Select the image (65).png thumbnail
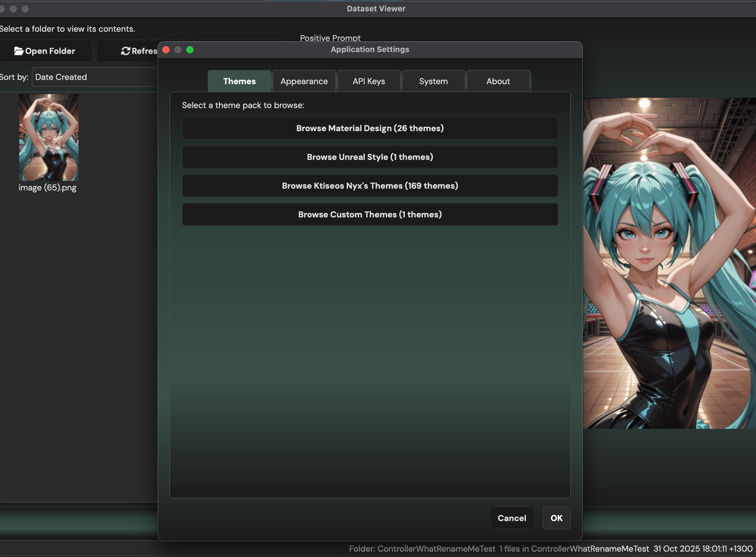The image size is (756, 557). pos(49,137)
